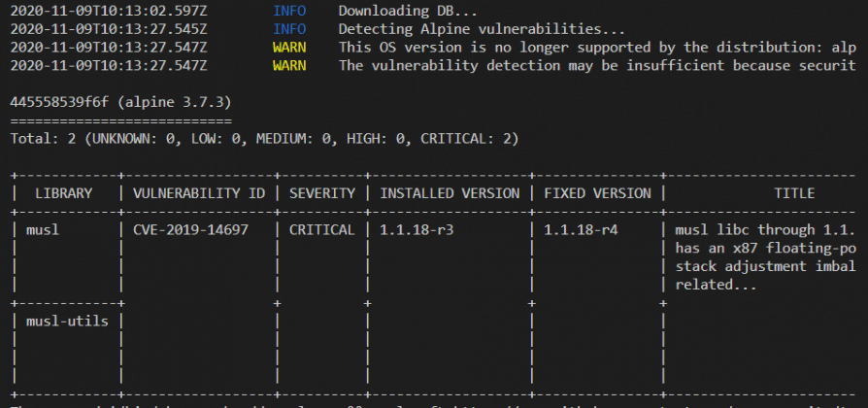This screenshot has height=408, width=868.
Task: Click the image hash 445558539f6f line
Action: click(x=120, y=102)
